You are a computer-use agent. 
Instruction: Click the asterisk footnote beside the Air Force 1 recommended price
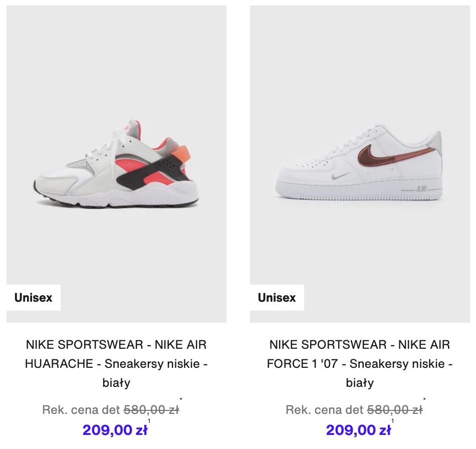pyautogui.click(x=424, y=399)
